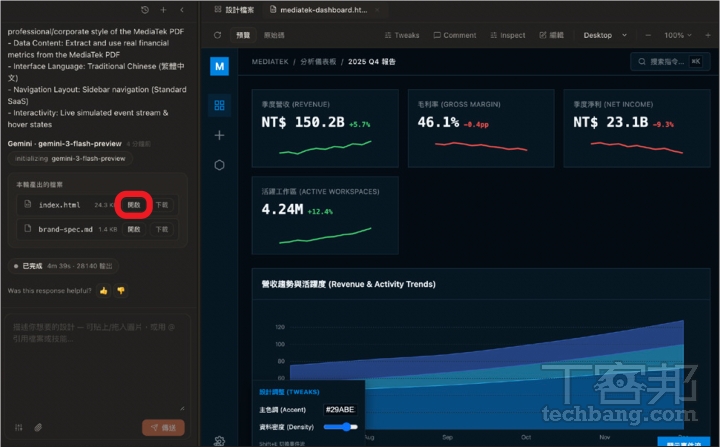Select the mediatek-dashboard.html tab

319,10
